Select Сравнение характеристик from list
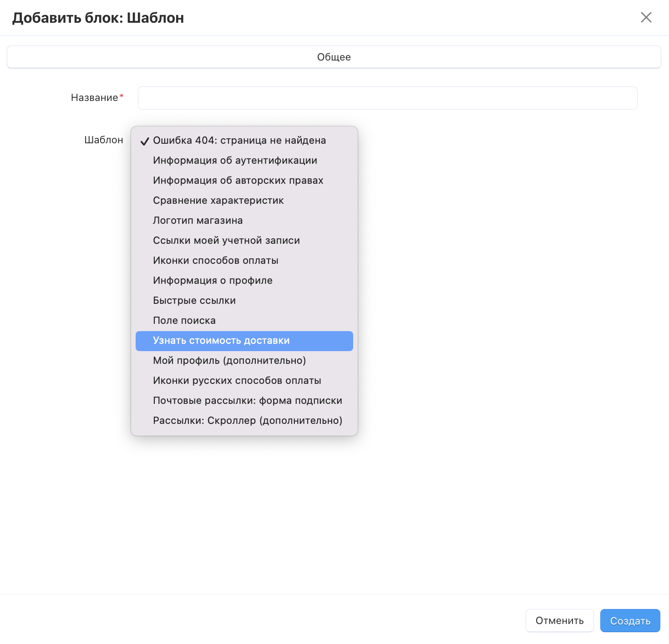 pyautogui.click(x=218, y=201)
